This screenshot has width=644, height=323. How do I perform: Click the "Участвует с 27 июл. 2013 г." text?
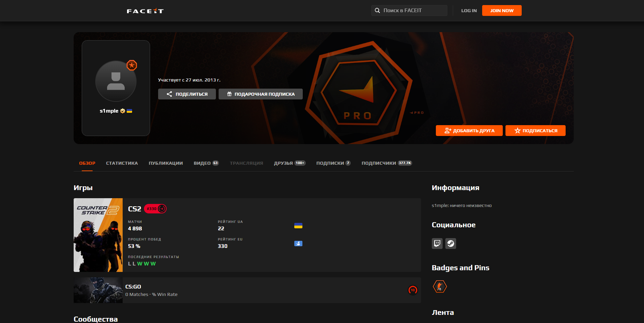click(189, 80)
